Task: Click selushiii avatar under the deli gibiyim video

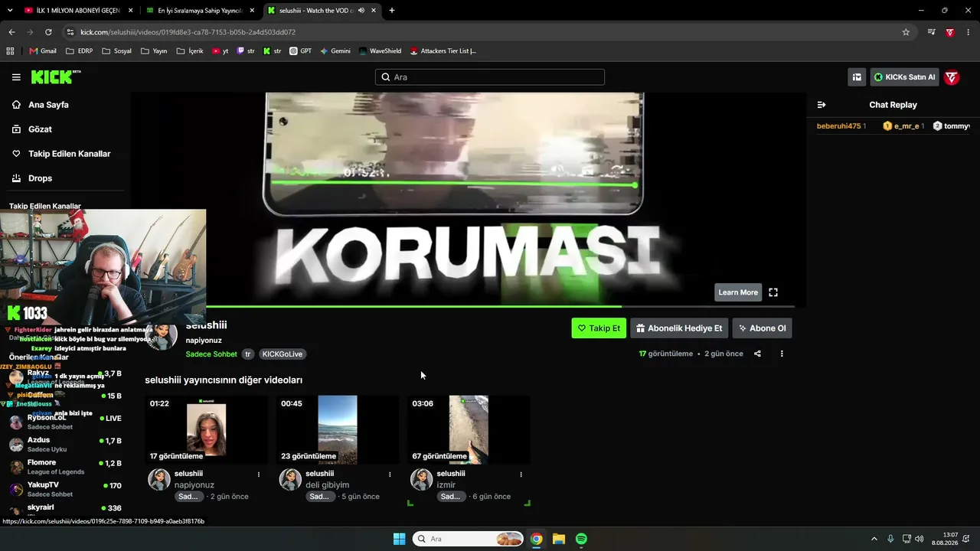Action: (290, 480)
